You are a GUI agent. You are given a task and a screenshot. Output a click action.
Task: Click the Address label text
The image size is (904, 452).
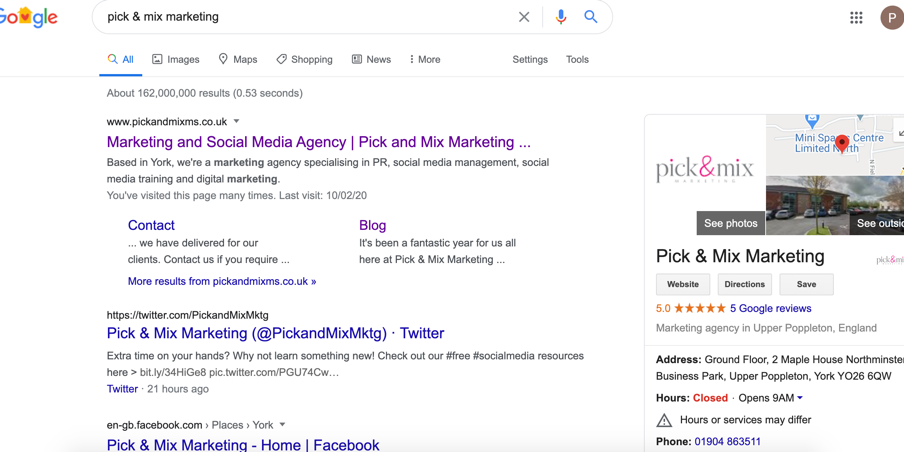679,360
